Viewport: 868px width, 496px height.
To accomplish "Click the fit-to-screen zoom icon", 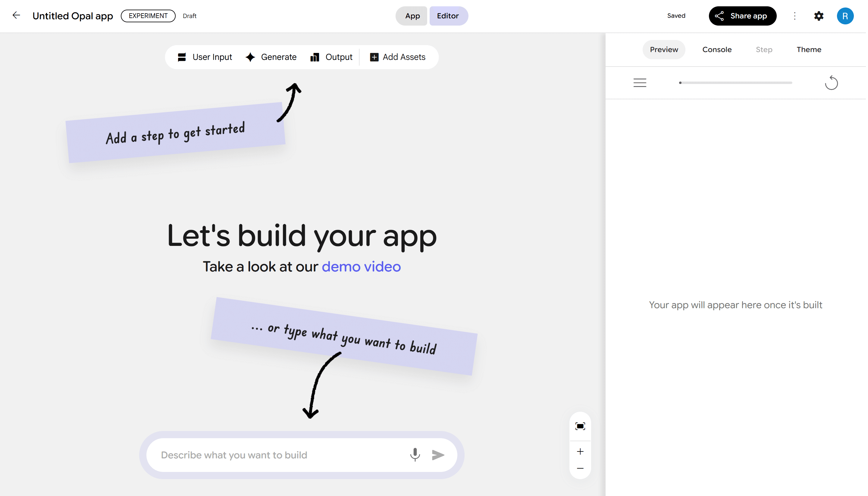I will pyautogui.click(x=580, y=426).
